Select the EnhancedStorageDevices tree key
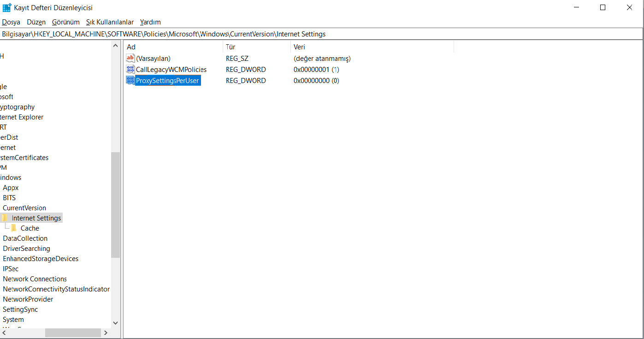 [41, 259]
